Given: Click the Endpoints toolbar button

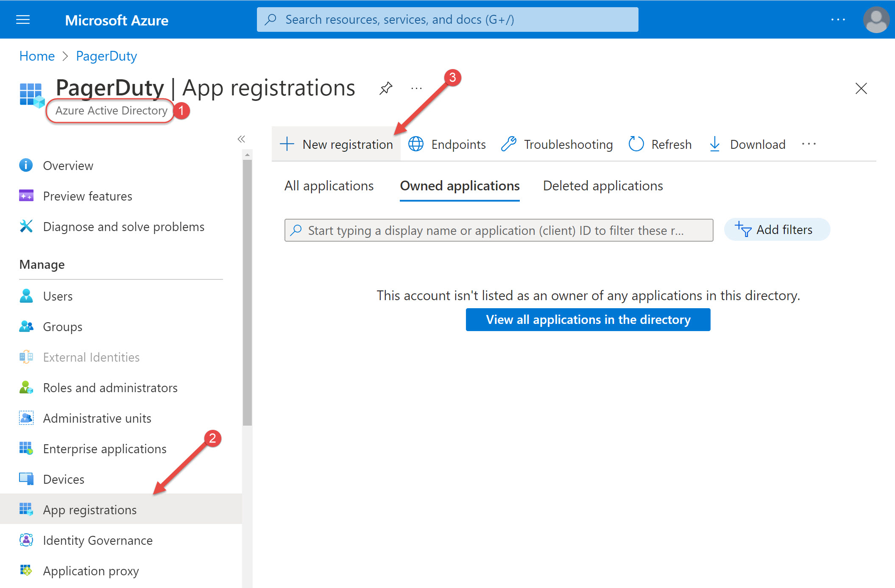Looking at the screenshot, I should click(447, 144).
